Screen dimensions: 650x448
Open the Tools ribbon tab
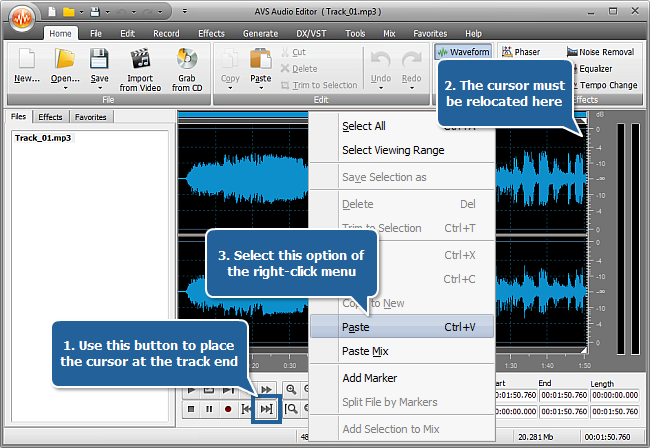coord(355,34)
